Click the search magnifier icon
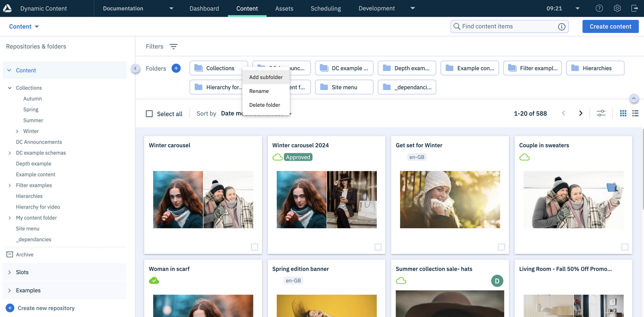This screenshot has width=644, height=317. coord(457,26)
